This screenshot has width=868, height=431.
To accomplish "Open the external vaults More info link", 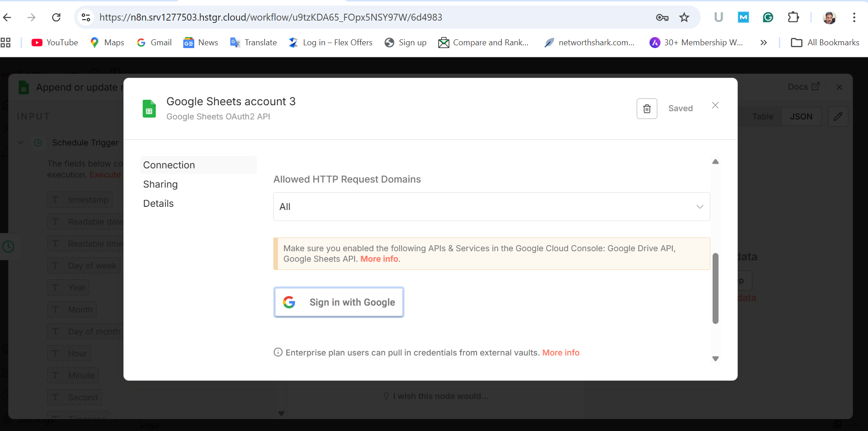I will click(x=561, y=353).
